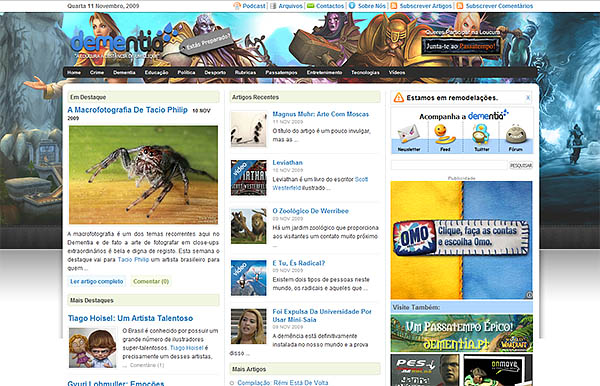600x386 pixels.
Task: Open the Fórum monster icon
Action: (x=515, y=134)
